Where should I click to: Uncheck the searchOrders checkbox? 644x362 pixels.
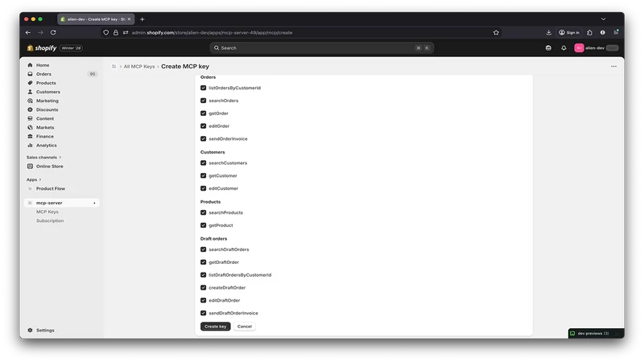coord(204,101)
